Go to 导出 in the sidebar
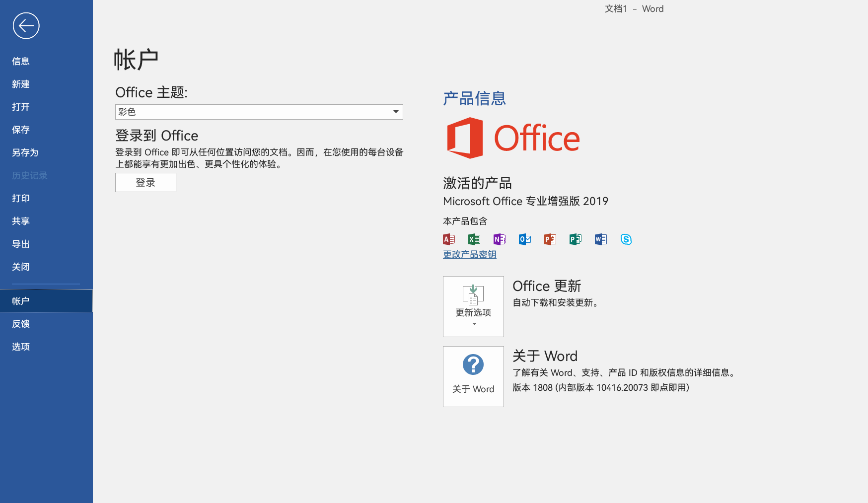The image size is (868, 503). [x=21, y=244]
